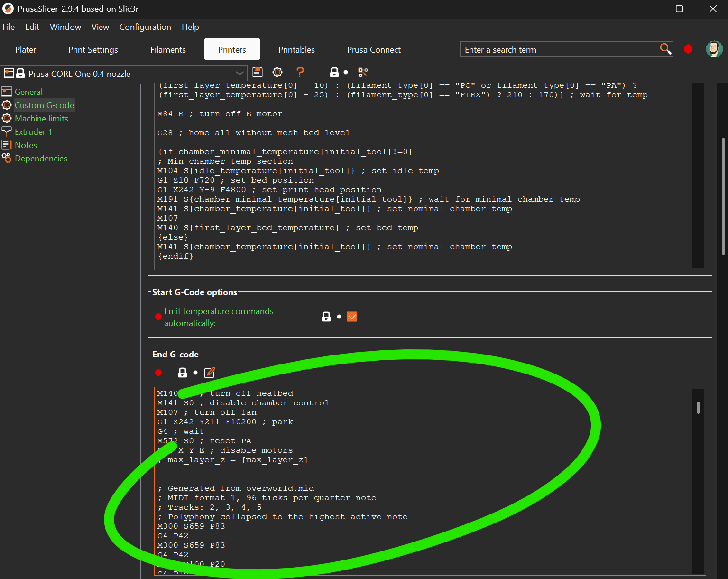Click the main page vertical scrollbar
This screenshot has height=579, width=728.
pyautogui.click(x=723, y=196)
